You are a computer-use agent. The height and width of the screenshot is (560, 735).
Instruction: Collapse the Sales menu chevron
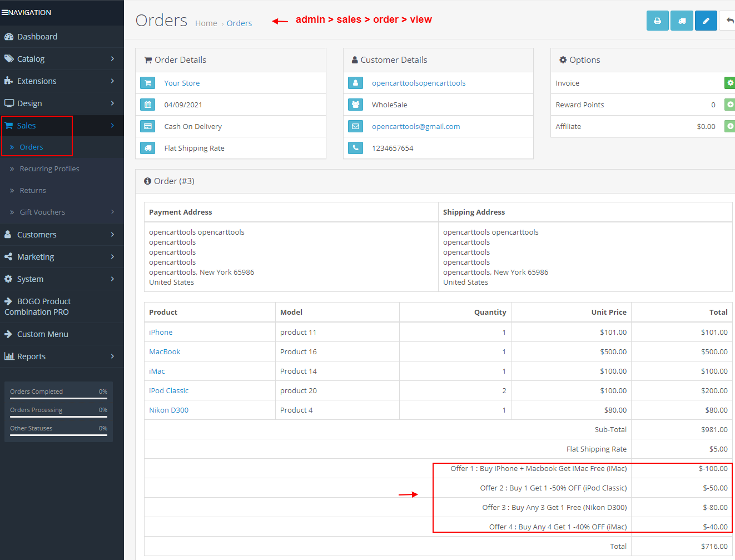112,126
